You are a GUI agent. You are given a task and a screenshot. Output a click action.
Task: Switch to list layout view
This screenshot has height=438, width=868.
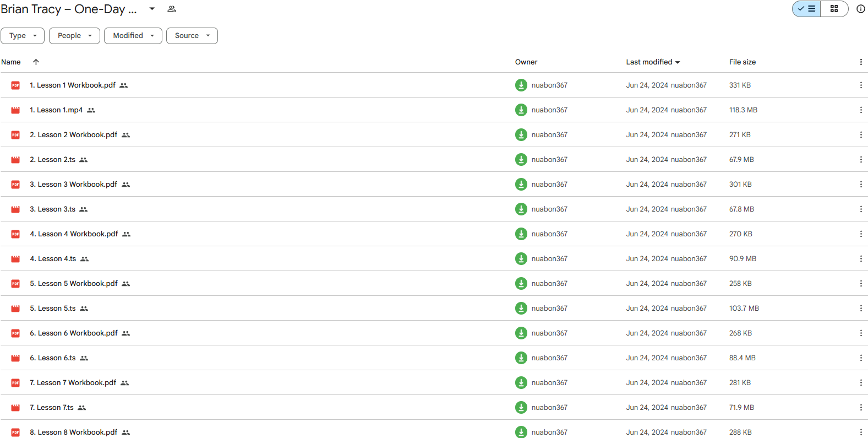point(806,9)
